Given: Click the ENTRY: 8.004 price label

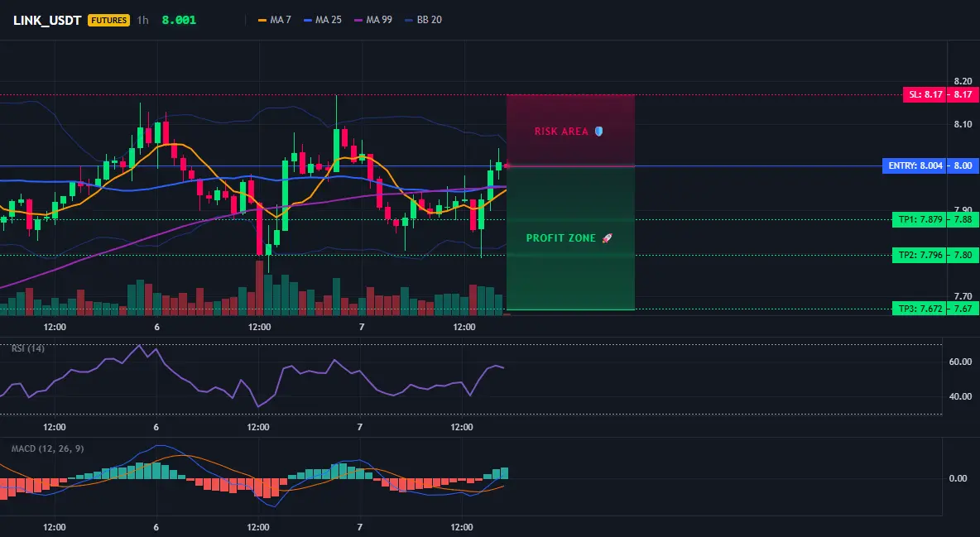Looking at the screenshot, I should coord(915,165).
